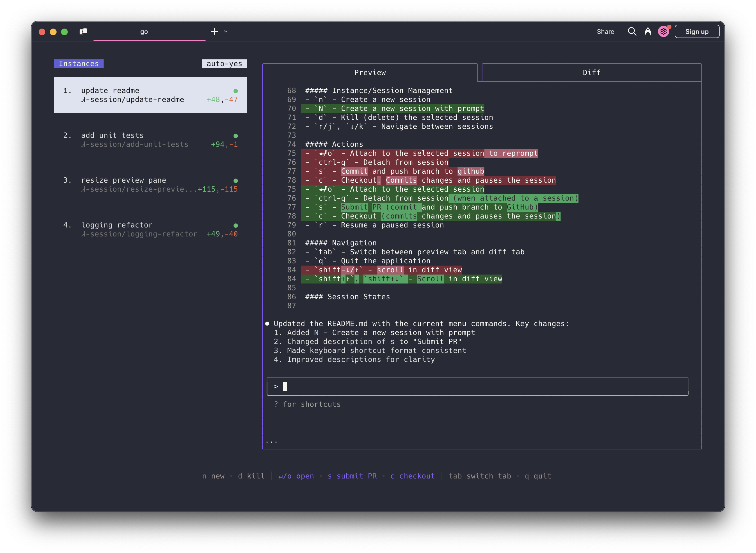Viewport: 756px width, 553px height.
Task: Click the Sign up button
Action: click(697, 31)
